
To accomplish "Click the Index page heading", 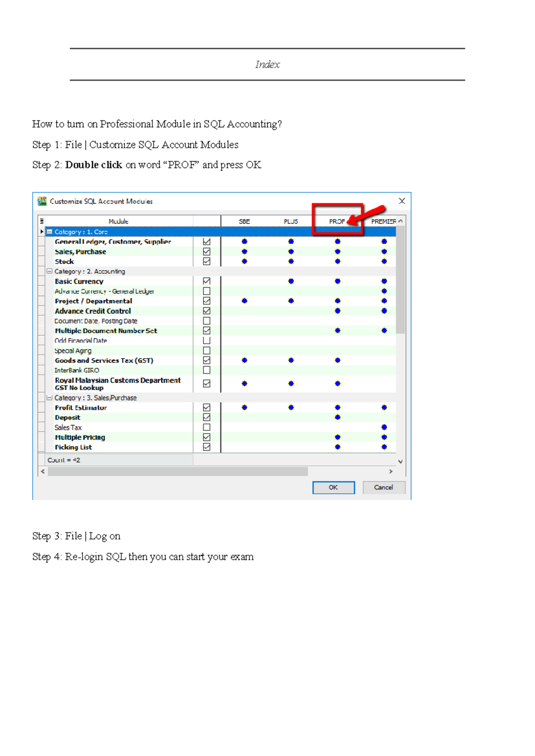I will point(267,65).
